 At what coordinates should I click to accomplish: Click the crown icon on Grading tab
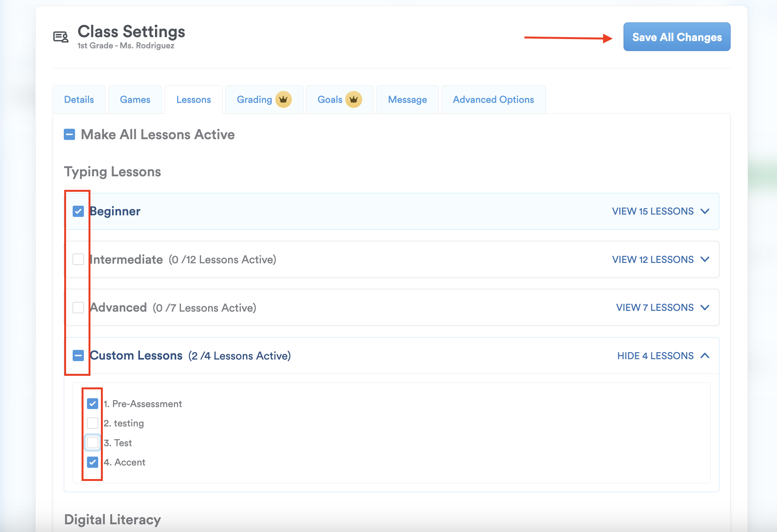coord(283,99)
